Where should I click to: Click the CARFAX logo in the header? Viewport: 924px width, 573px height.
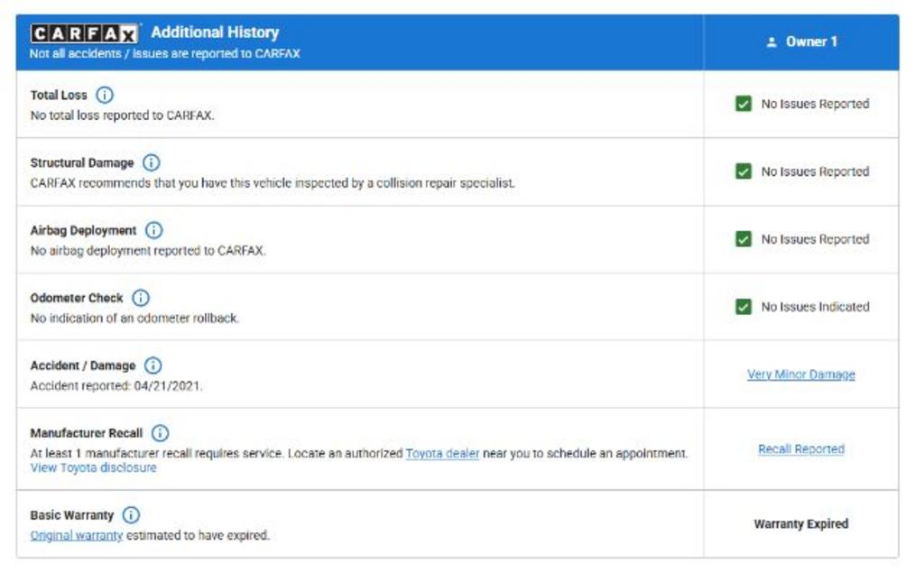[85, 33]
